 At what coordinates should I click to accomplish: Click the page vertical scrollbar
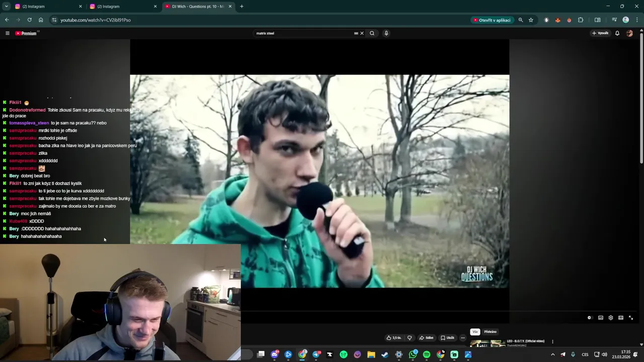[x=641, y=98]
